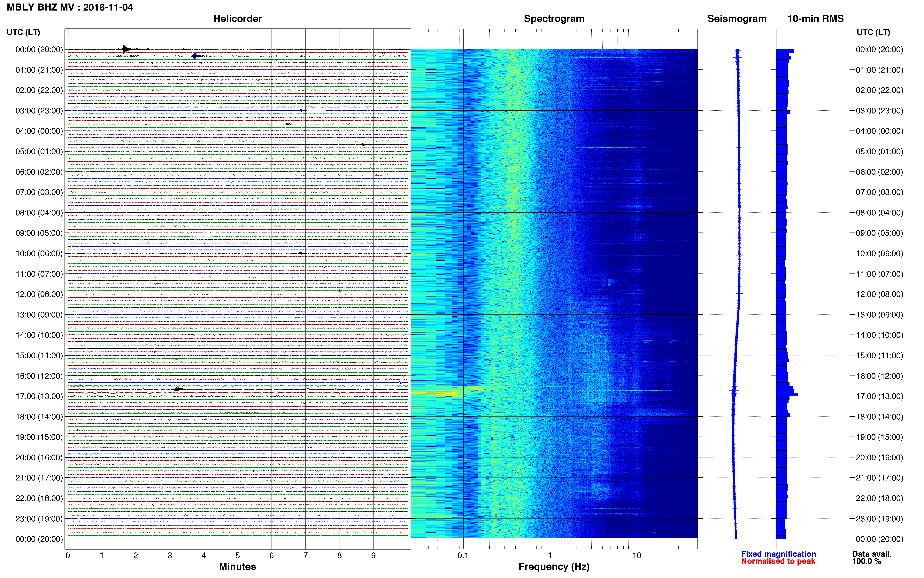Click the 'Frequency (Hz)' axis label
The image size is (924, 578).
(x=554, y=566)
